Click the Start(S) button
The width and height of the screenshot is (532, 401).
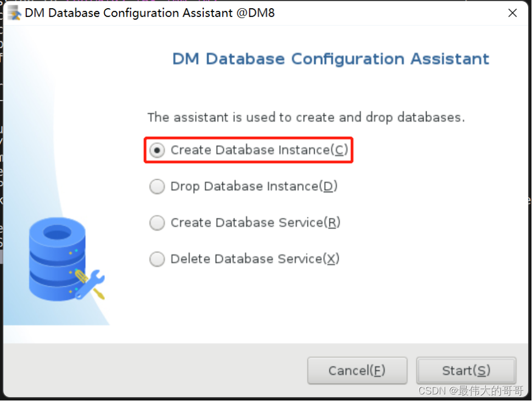coord(466,370)
